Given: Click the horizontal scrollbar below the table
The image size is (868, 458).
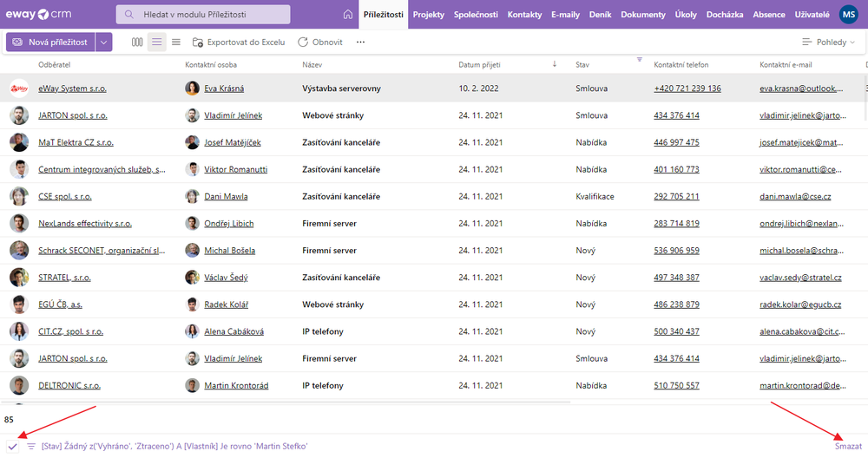Looking at the screenshot, I should 286,402.
